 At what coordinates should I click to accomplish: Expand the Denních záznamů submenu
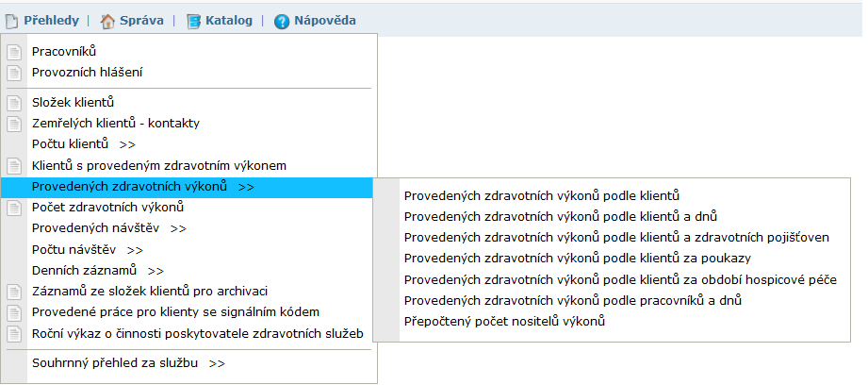tap(98, 271)
